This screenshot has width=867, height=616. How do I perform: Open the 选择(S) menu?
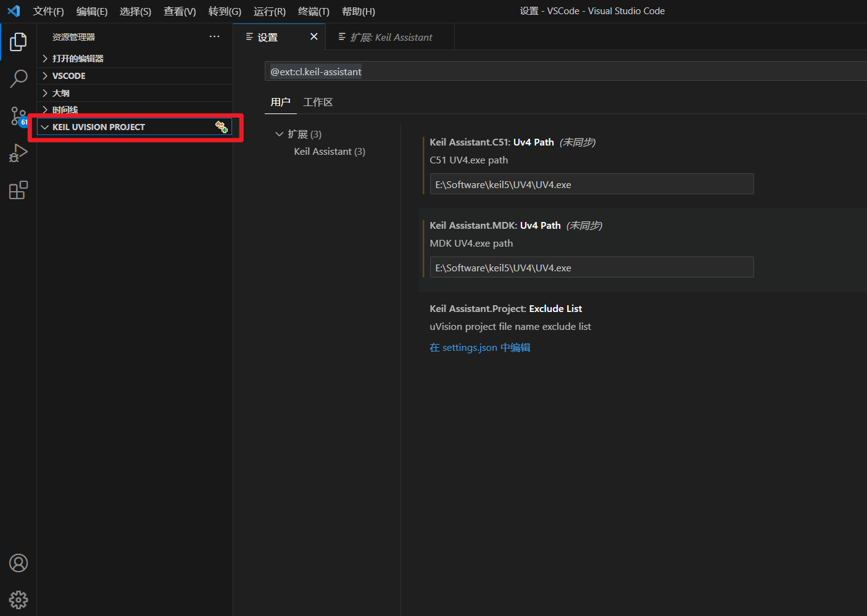click(136, 12)
